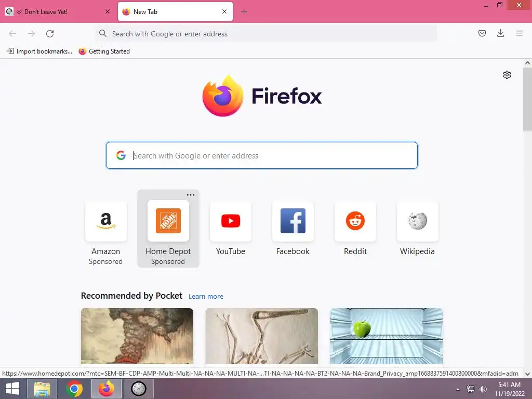Viewport: 532px width, 399px height.
Task: Open Save to Pocket icon
Action: tap(482, 33)
